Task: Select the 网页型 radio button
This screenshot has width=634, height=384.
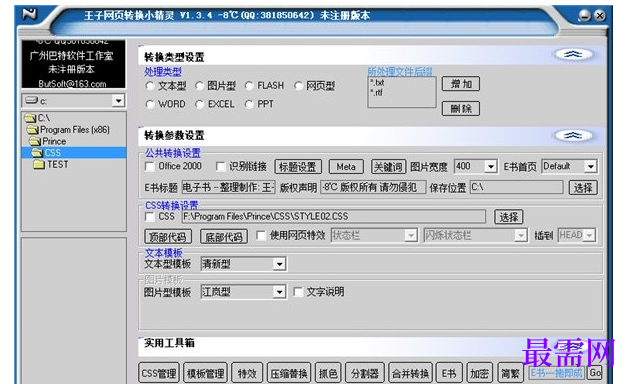Action: (298, 86)
